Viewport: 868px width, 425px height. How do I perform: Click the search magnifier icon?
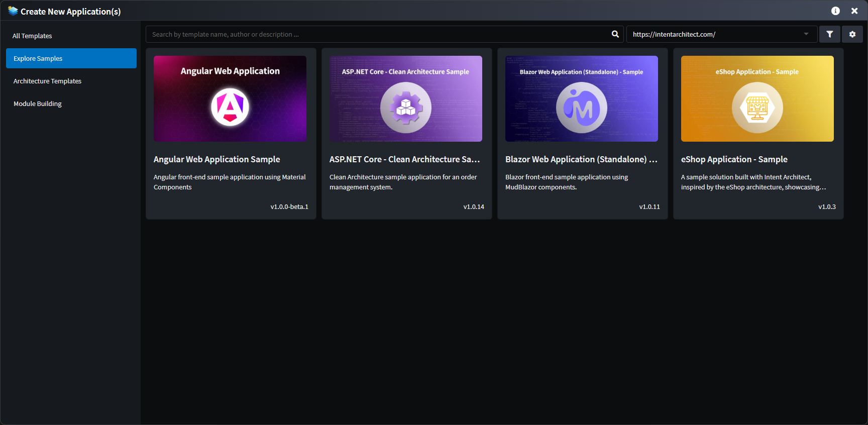[615, 34]
